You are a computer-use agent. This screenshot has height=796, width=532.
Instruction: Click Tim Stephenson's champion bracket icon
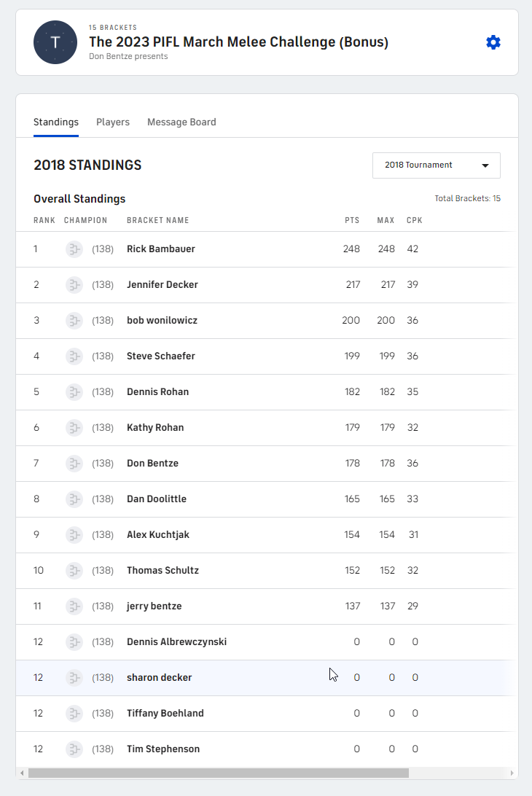74,749
